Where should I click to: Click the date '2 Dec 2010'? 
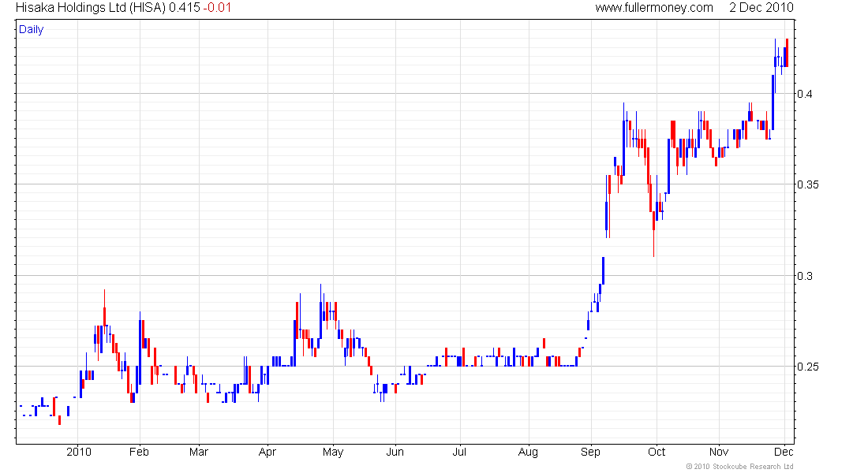[761, 8]
